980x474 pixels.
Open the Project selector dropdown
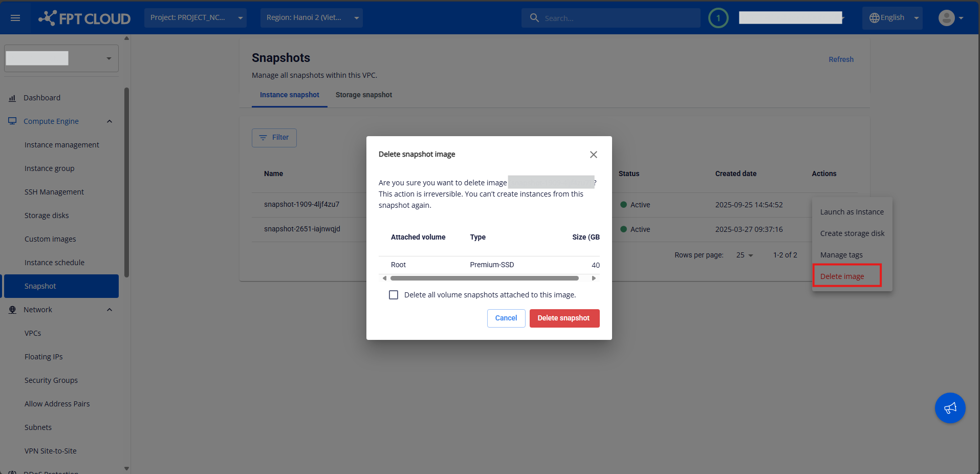tap(195, 18)
